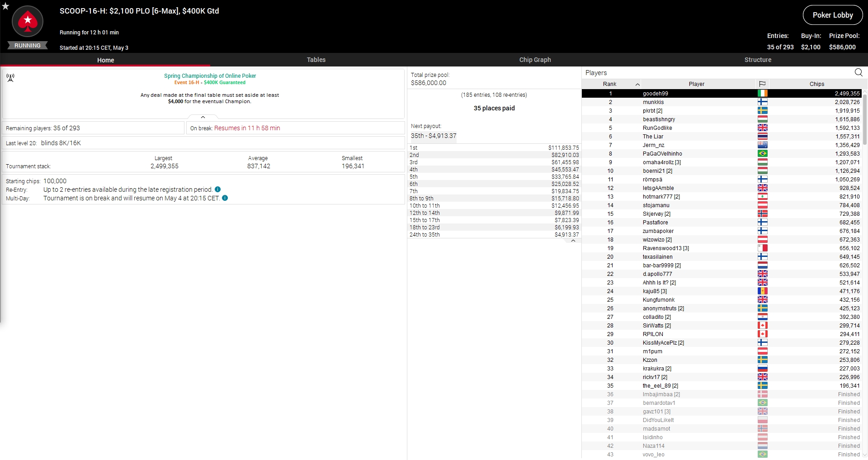Image resolution: width=868 pixels, height=460 pixels.
Task: Click the PokerStars logo icon
Action: click(28, 21)
